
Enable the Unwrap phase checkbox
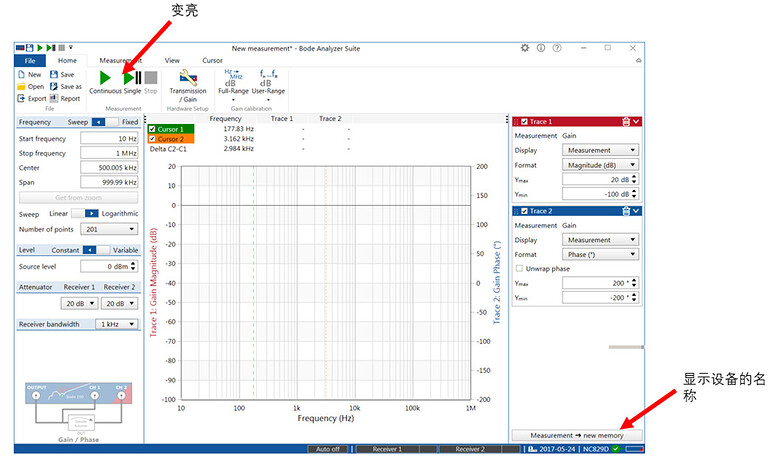pyautogui.click(x=518, y=269)
